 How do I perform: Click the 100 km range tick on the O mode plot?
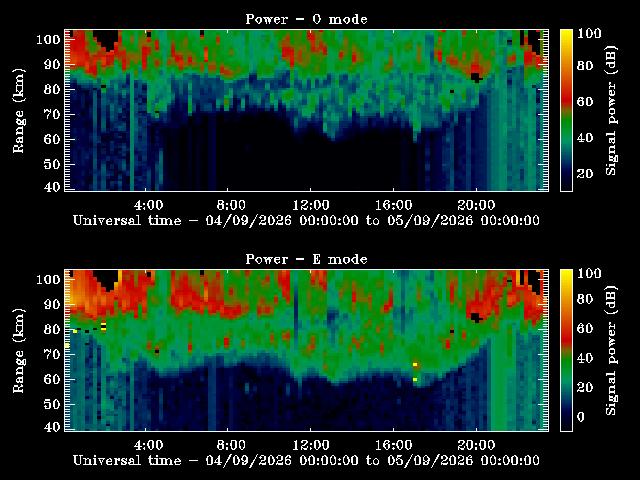pos(48,40)
